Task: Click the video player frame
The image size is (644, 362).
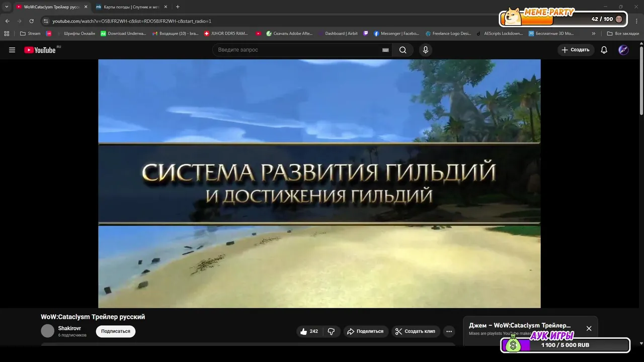Action: (x=319, y=184)
